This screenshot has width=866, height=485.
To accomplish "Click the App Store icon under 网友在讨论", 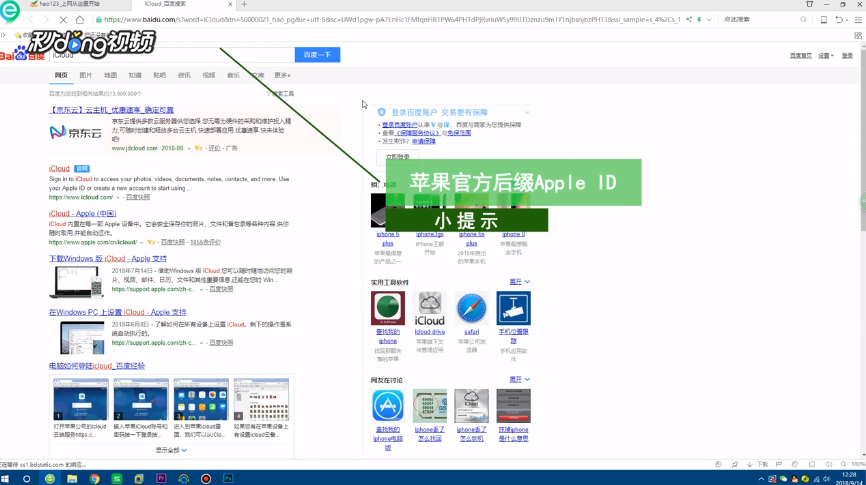I will point(388,405).
